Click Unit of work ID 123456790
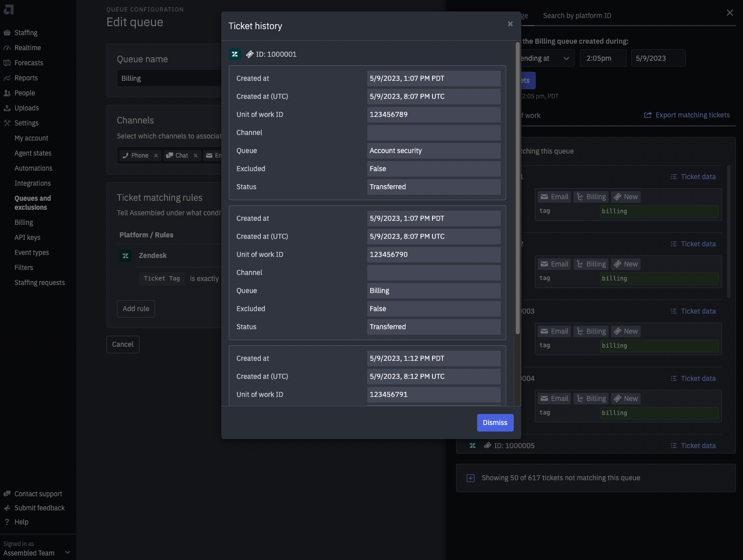743x560 pixels. tap(433, 254)
